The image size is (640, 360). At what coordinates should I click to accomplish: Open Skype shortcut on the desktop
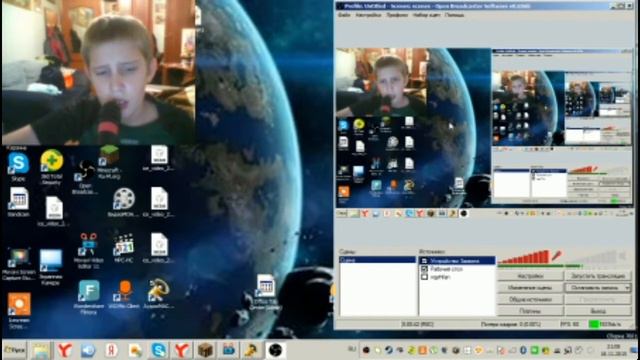pyautogui.click(x=18, y=167)
